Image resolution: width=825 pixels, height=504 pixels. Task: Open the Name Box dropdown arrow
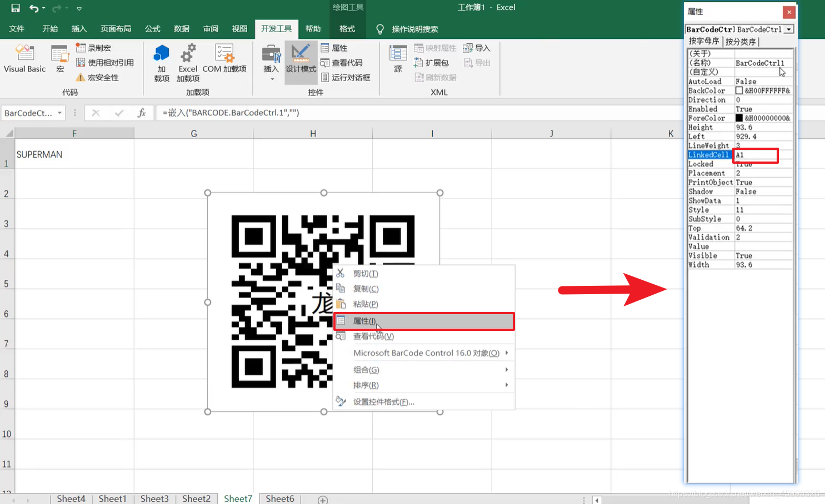[59, 113]
